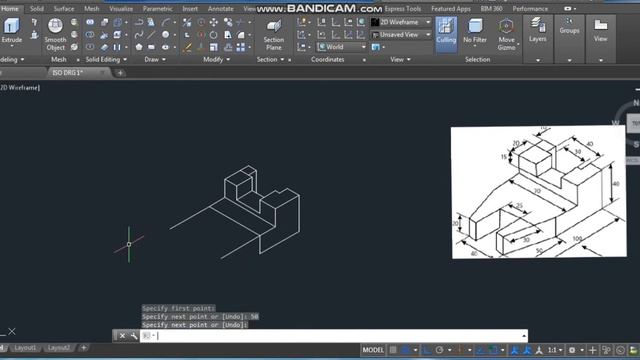This screenshot has width=640, height=360.
Task: Open the World UCS dropdown
Action: tap(341, 47)
